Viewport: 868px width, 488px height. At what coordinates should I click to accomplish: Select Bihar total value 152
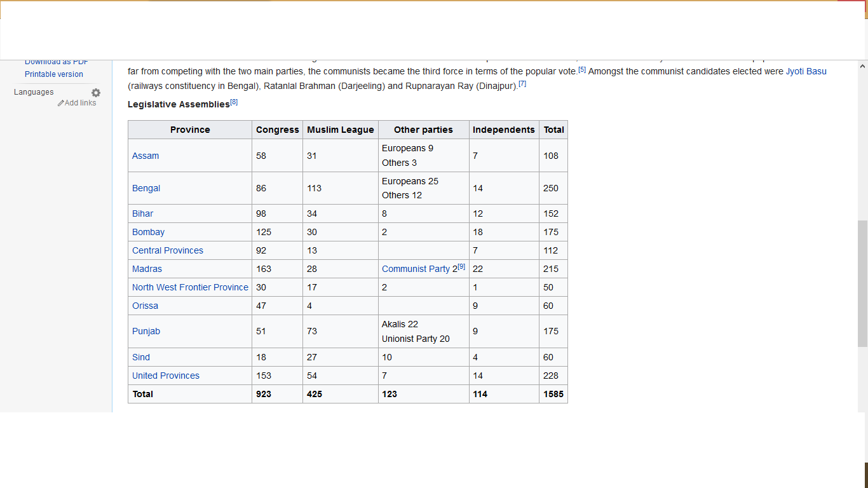point(553,213)
